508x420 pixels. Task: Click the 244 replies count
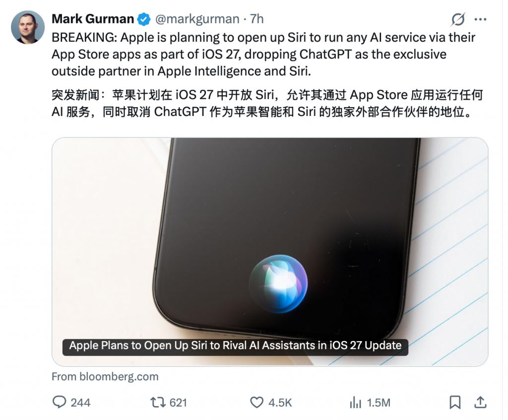[80, 403]
